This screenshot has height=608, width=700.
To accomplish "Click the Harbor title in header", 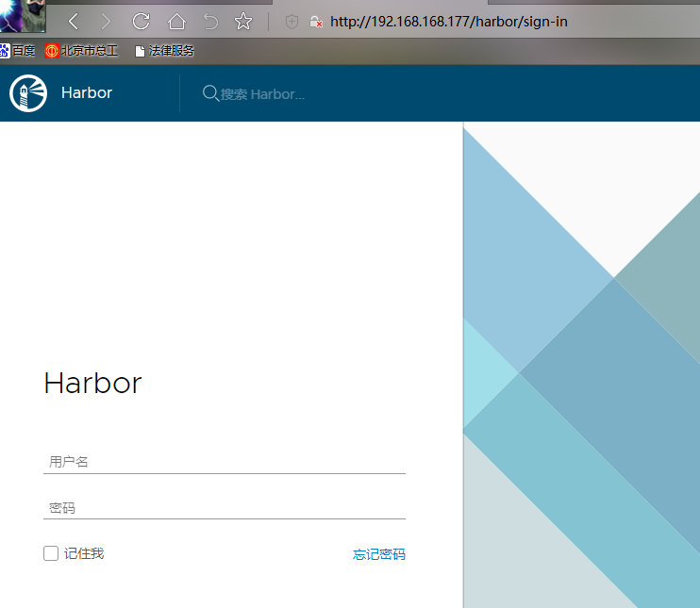I will click(87, 92).
